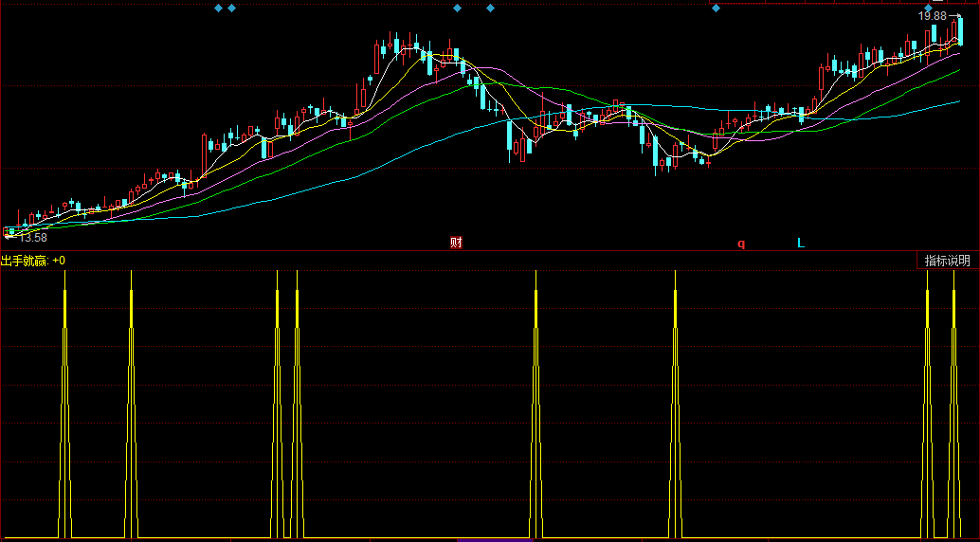This screenshot has height=542, width=980.
Task: Click the leftmost blue diamond info marker
Action: 218,9
